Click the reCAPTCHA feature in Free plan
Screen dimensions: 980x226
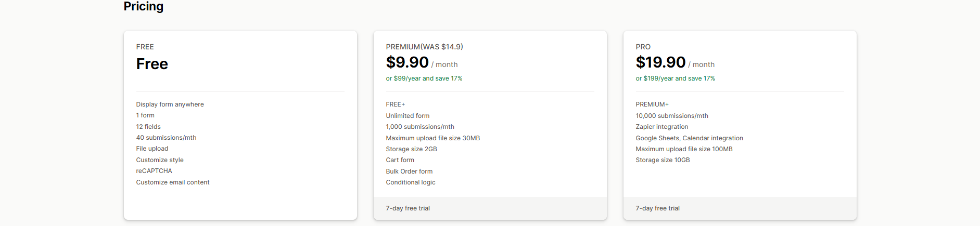pos(154,171)
